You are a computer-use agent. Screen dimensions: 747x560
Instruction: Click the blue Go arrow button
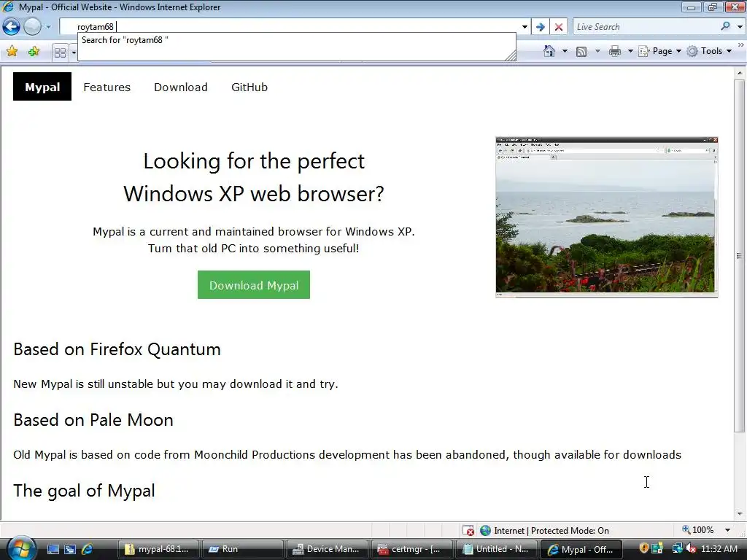point(541,27)
